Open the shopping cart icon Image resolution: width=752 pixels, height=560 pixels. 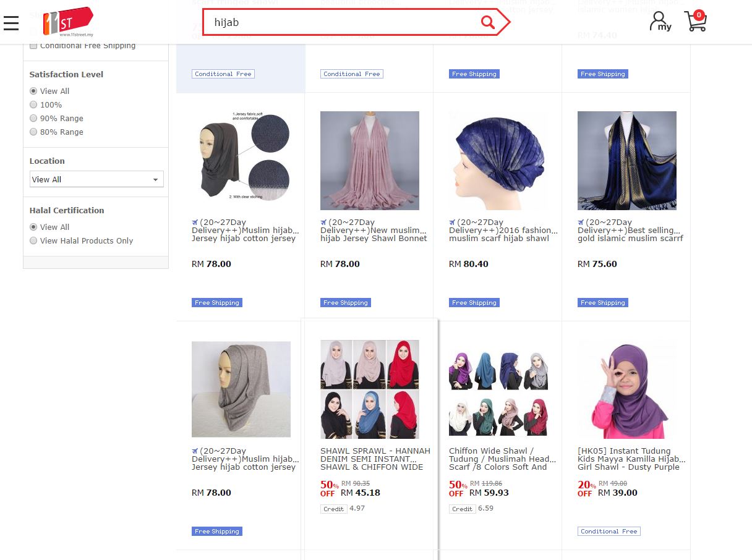pyautogui.click(x=695, y=22)
